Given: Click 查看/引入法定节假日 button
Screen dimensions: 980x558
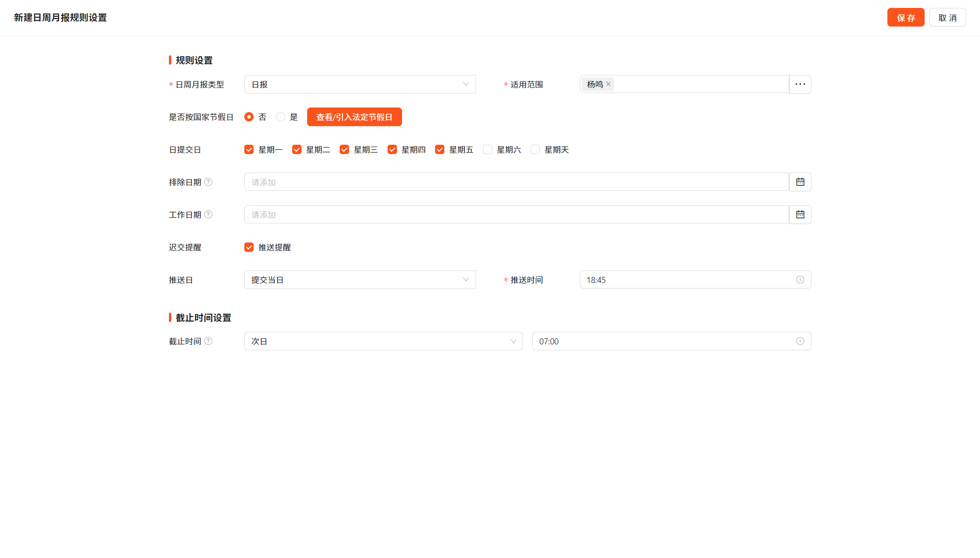Looking at the screenshot, I should (x=354, y=117).
